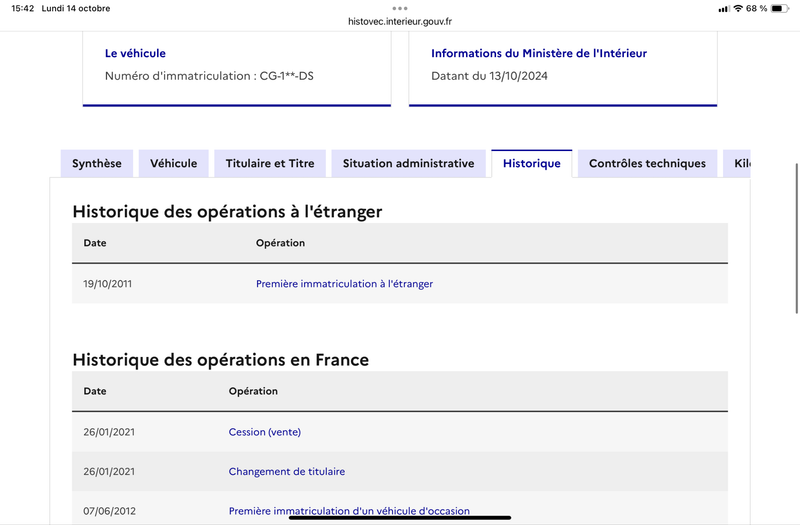
Task: Tap the three-dot multitasking icon at top
Action: [x=400, y=8]
